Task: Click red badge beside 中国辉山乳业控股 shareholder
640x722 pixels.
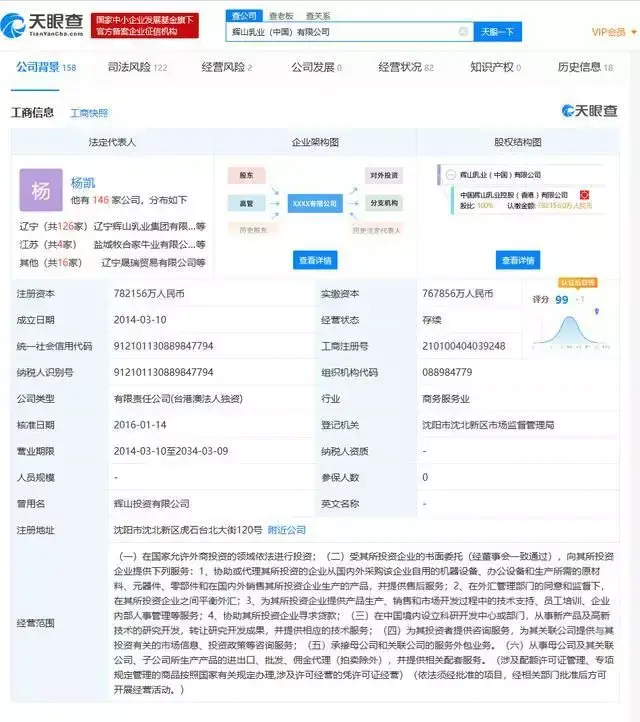Action: [584, 195]
